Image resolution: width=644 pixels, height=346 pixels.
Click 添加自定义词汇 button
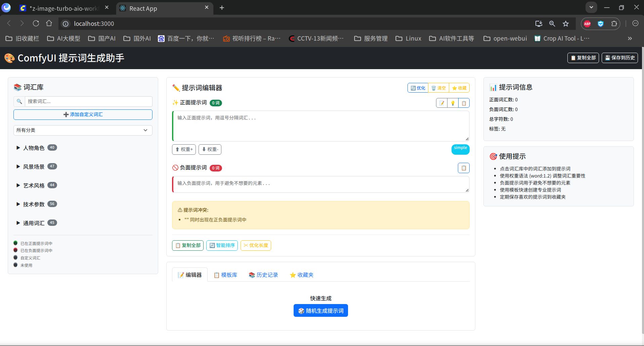(83, 114)
